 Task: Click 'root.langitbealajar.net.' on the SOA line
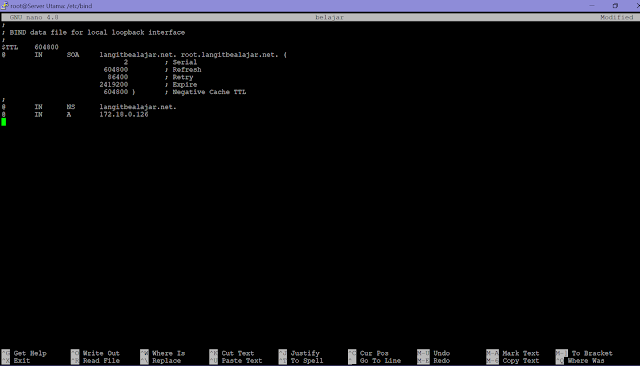230,55
